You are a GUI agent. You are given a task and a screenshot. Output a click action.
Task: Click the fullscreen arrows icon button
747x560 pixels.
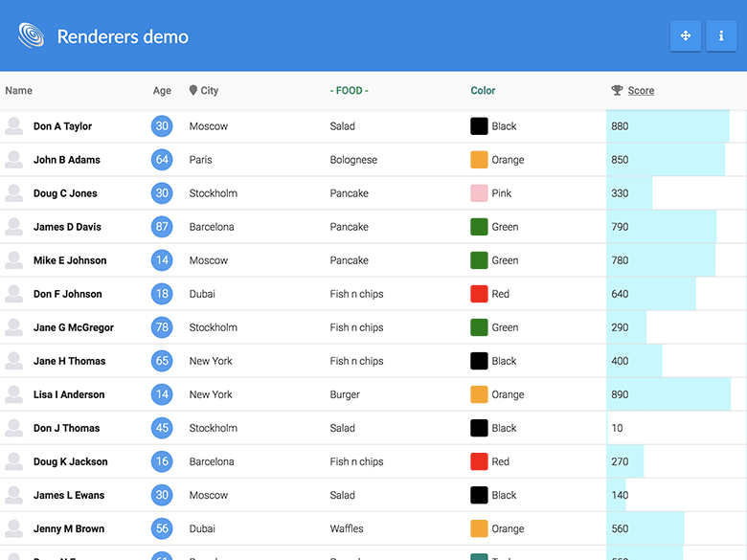pos(685,35)
